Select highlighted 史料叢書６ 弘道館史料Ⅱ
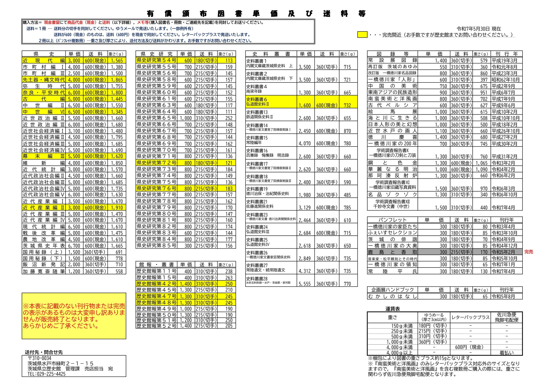 point(301,102)
